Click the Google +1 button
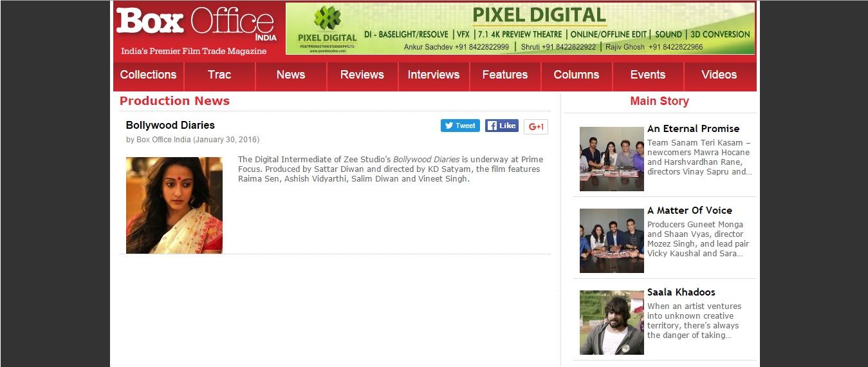 coord(535,127)
